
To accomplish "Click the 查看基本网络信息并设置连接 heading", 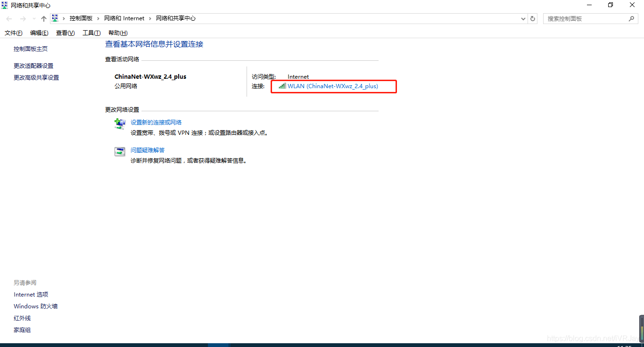I will click(154, 44).
